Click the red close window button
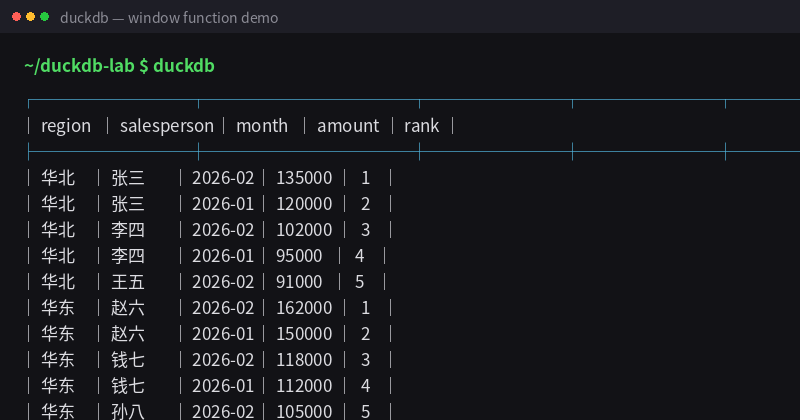Screen dimensions: 800x420 click(16, 17)
